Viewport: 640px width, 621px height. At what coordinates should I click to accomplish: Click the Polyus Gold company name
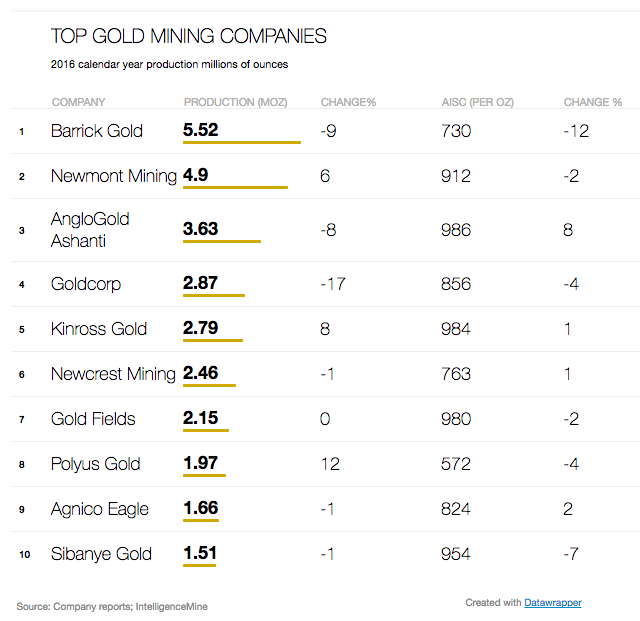pyautogui.click(x=96, y=464)
